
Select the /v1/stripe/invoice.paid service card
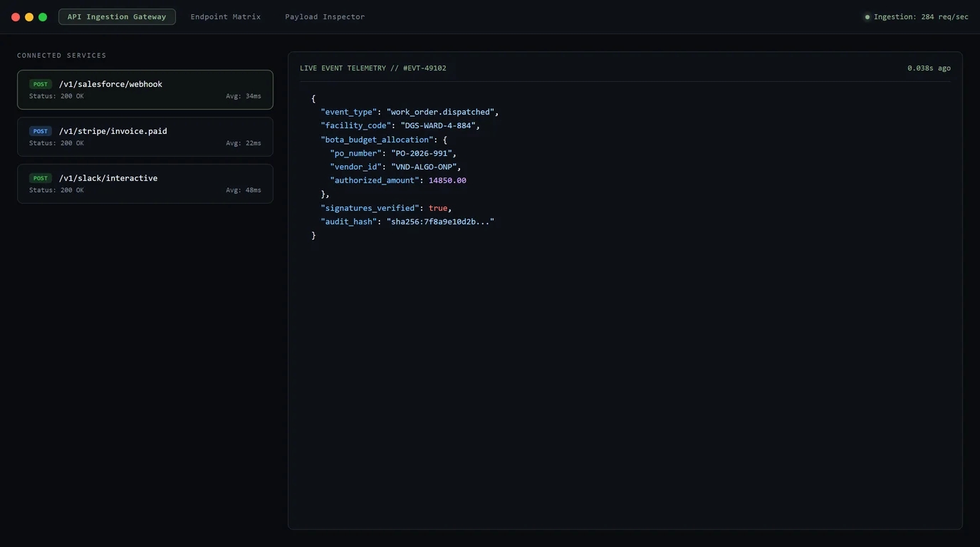point(145,137)
